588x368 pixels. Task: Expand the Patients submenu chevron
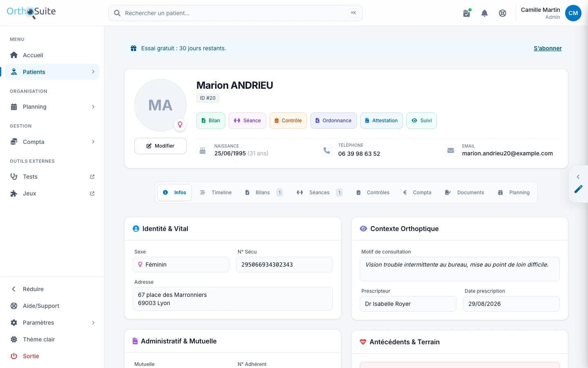point(93,72)
